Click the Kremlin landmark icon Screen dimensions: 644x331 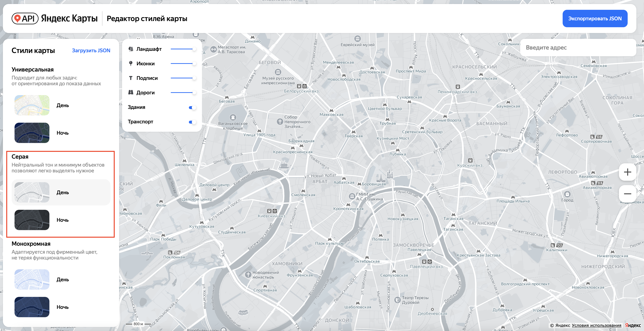(x=381, y=178)
